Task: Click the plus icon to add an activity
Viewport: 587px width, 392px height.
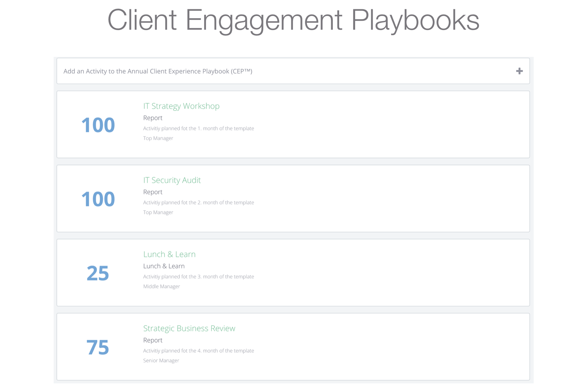Action: point(519,71)
